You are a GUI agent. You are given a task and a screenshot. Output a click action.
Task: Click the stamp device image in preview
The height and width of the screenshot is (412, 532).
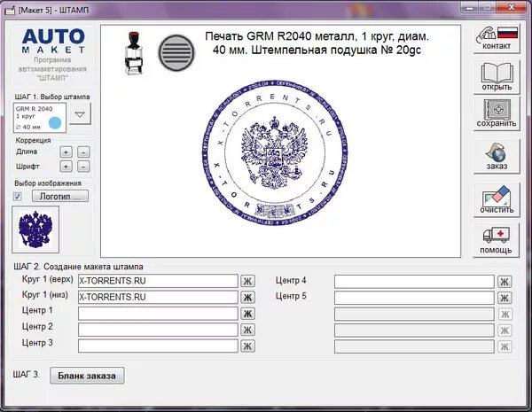[133, 52]
